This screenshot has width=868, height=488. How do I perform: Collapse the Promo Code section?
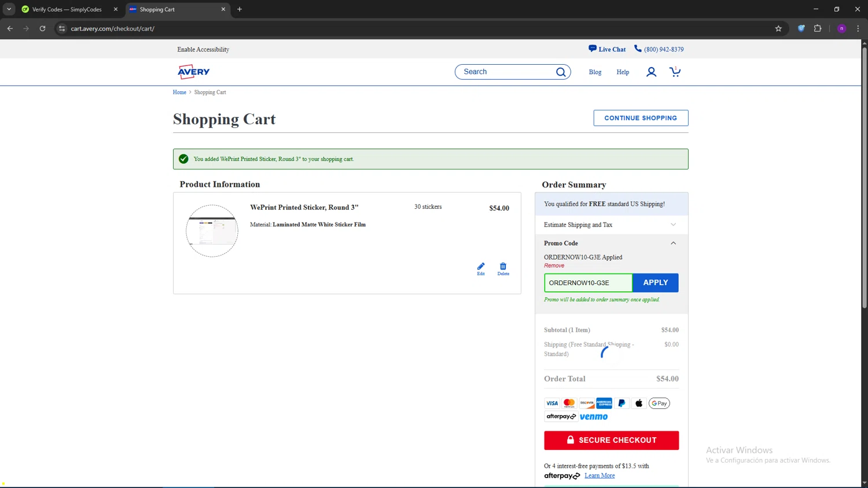pyautogui.click(x=673, y=243)
